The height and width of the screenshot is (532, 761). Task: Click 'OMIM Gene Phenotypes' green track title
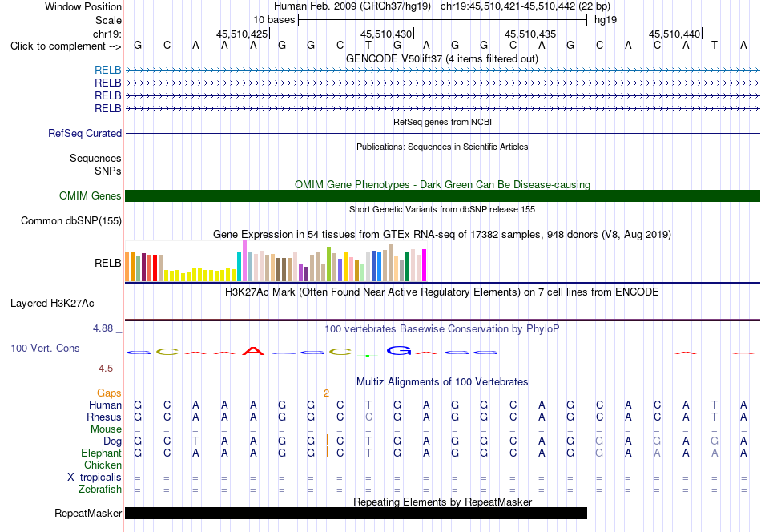[x=442, y=184]
